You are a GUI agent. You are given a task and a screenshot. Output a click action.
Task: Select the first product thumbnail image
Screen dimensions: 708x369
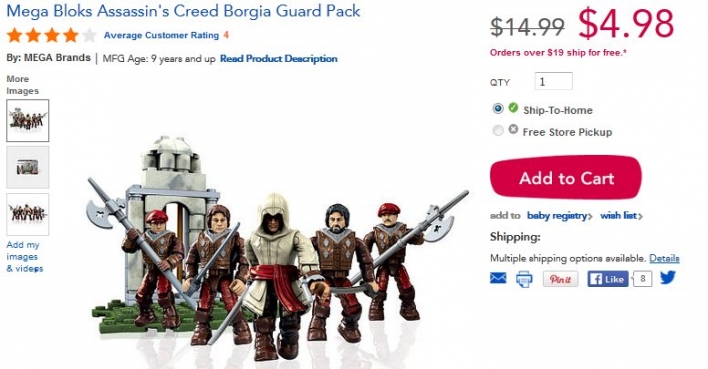point(28,121)
